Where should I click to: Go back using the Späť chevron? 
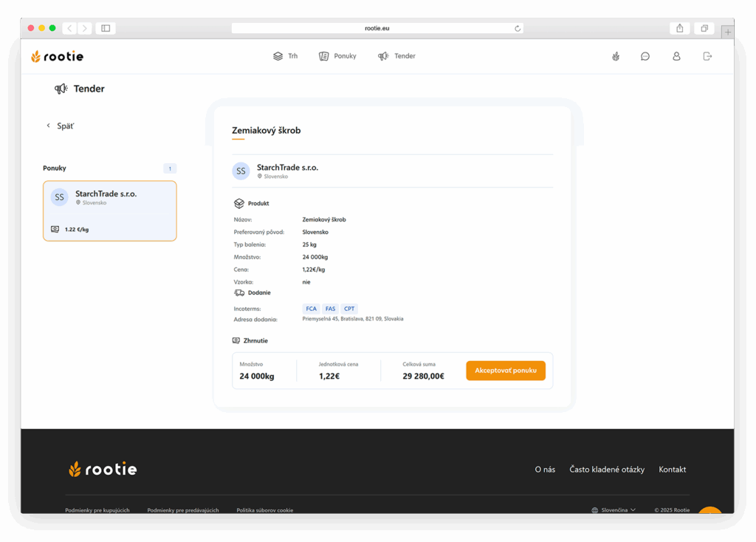[x=49, y=126]
